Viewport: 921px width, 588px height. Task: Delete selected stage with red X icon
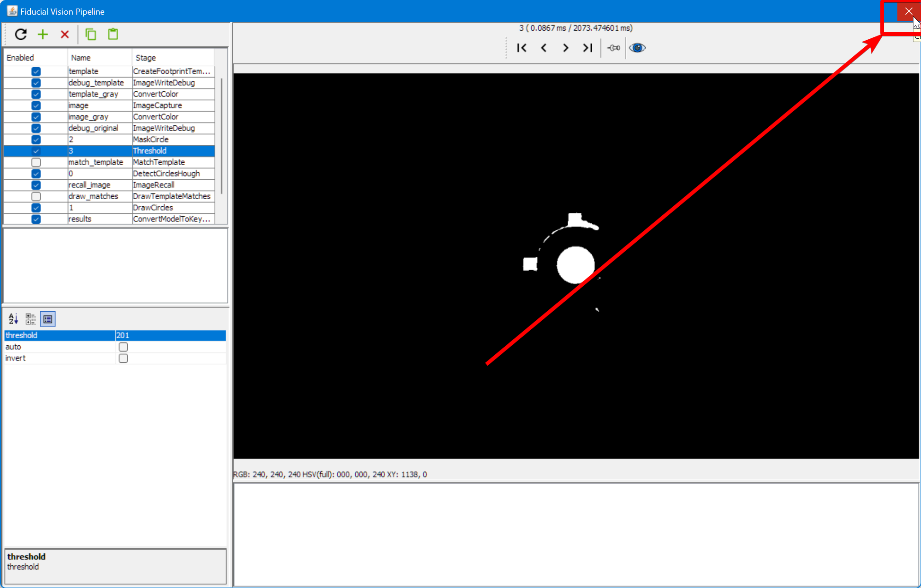point(65,34)
